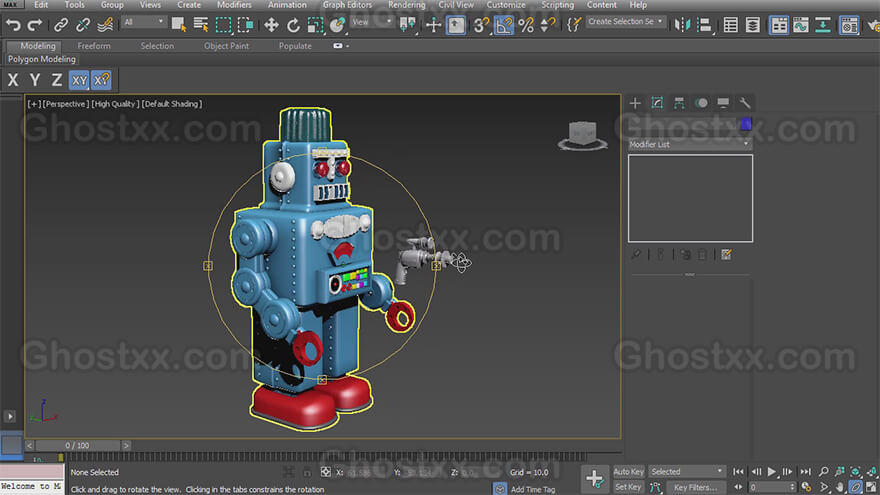Activate the Select and Move tool
Screen dimensions: 880x495
click(x=271, y=25)
